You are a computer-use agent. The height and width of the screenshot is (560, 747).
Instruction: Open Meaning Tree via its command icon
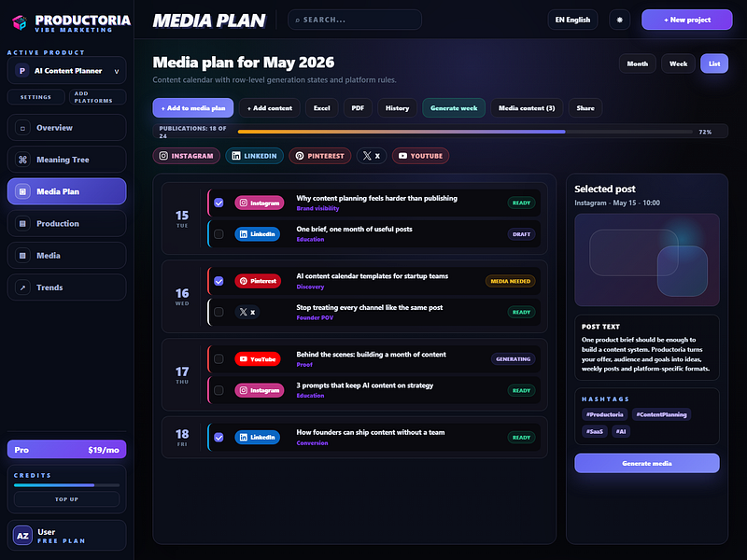[x=22, y=160]
